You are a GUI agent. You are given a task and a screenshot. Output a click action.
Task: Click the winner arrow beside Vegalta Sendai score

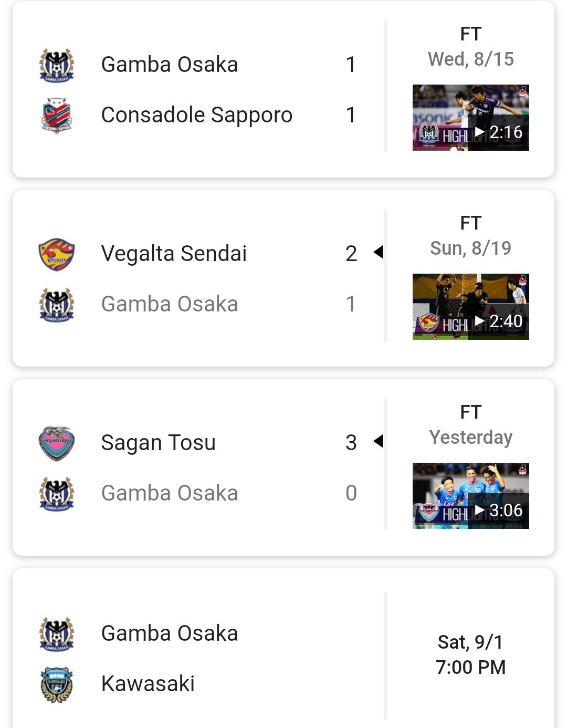(x=378, y=252)
